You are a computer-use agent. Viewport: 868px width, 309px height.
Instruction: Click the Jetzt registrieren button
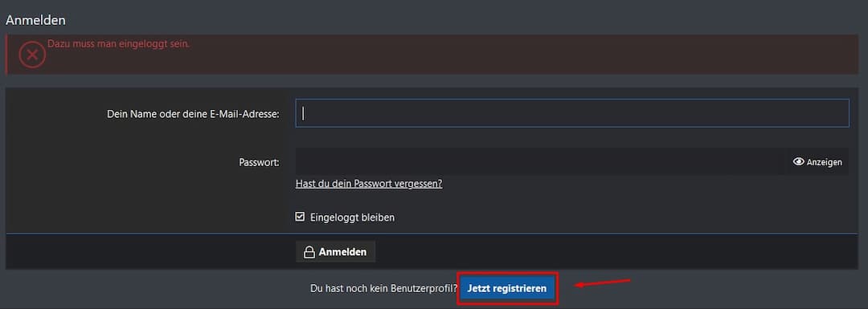click(x=507, y=289)
